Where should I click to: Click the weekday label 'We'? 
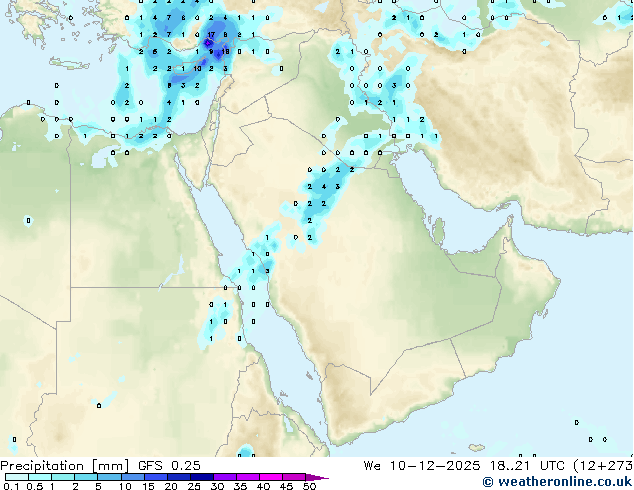click(x=372, y=466)
